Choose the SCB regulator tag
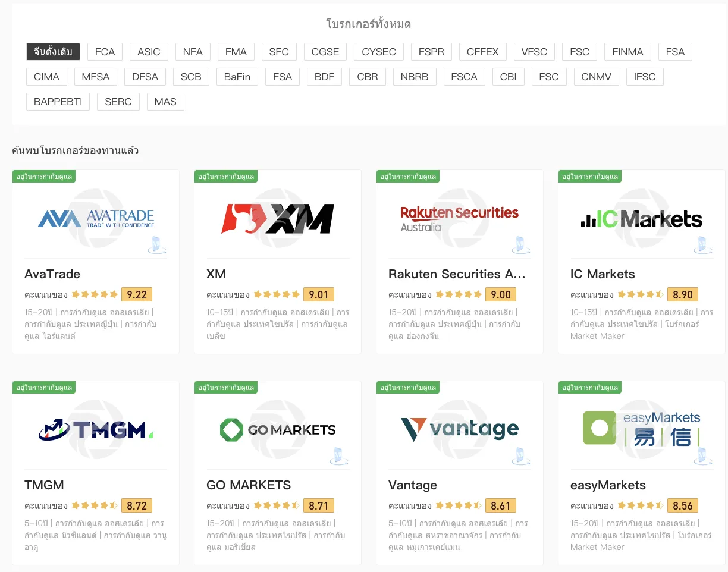This screenshot has height=572, width=728. [x=191, y=77]
